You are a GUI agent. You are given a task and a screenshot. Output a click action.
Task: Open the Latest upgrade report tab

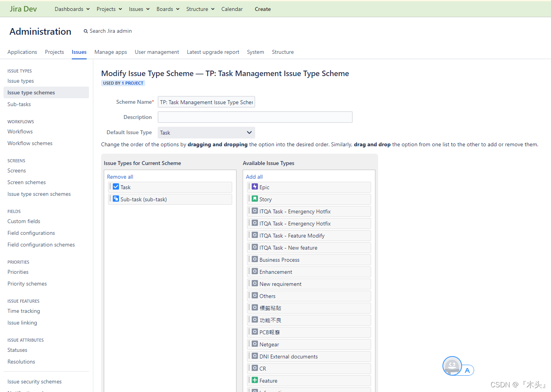[213, 52]
